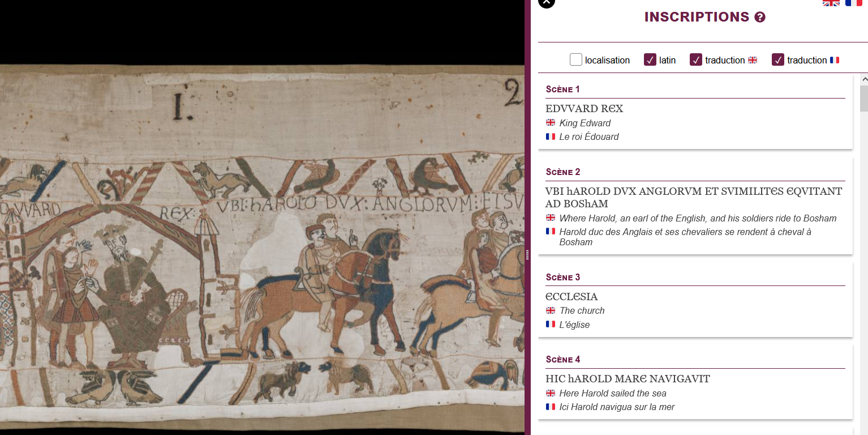The image size is (868, 435).
Task: Select the Scène 3 heading
Action: (x=563, y=277)
